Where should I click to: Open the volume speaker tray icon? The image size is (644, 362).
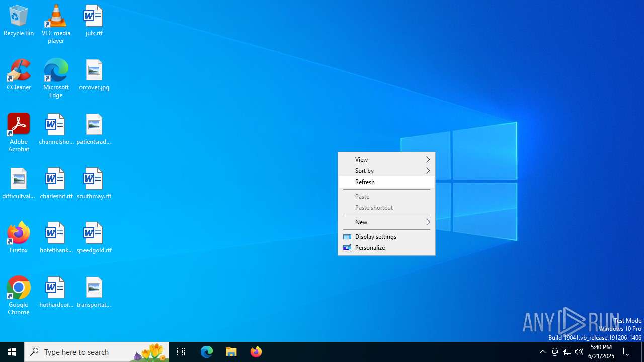[579, 352]
